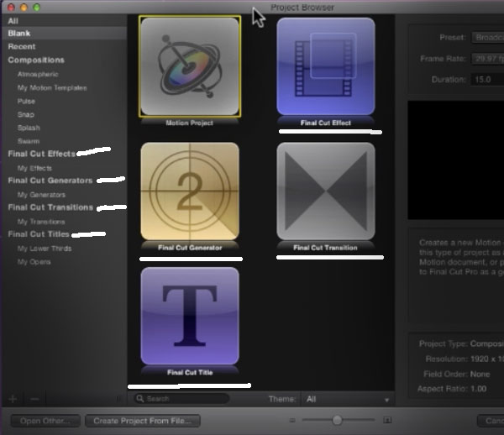Select Final Cut Transitions category

pos(50,207)
